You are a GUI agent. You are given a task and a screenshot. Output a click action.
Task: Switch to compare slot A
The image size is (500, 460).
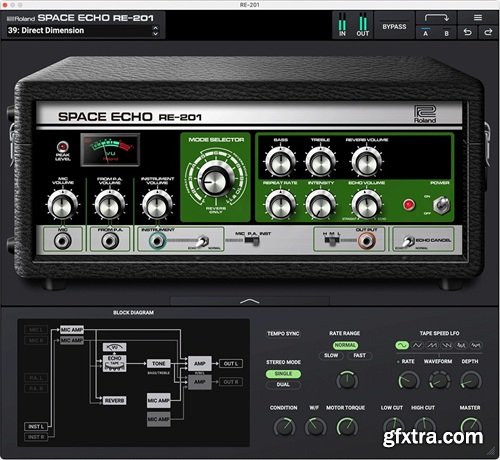point(426,33)
